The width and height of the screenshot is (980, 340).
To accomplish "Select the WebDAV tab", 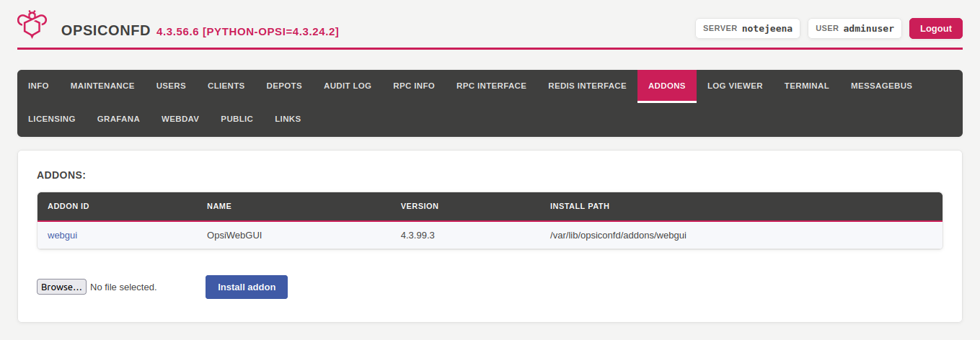I will point(180,119).
